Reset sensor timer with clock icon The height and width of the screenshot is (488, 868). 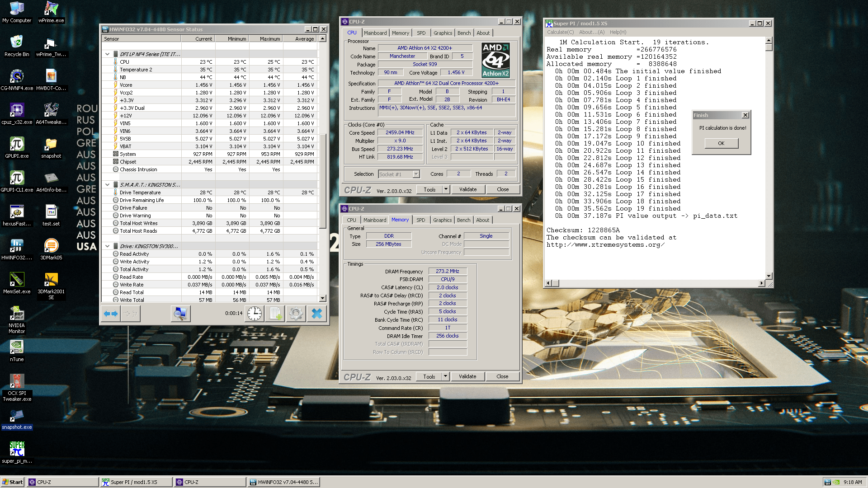pyautogui.click(x=255, y=313)
